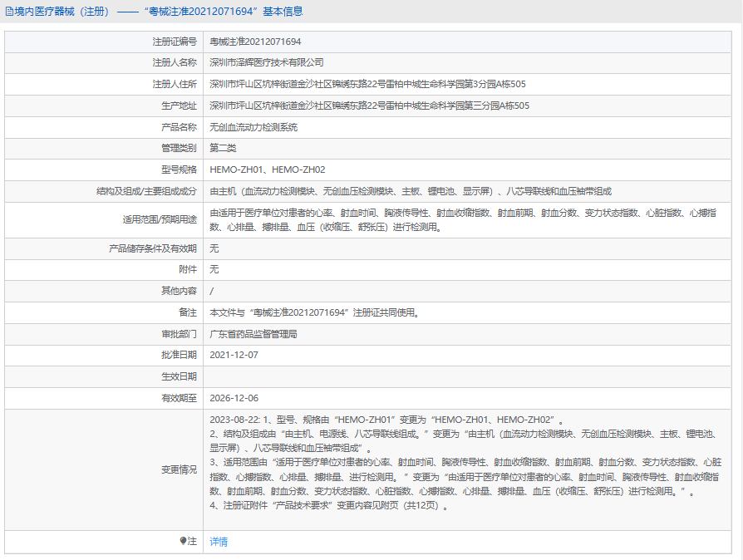Screen dimensions: 743x560
Task: Click the 注册人住所 label
Action: (x=175, y=84)
